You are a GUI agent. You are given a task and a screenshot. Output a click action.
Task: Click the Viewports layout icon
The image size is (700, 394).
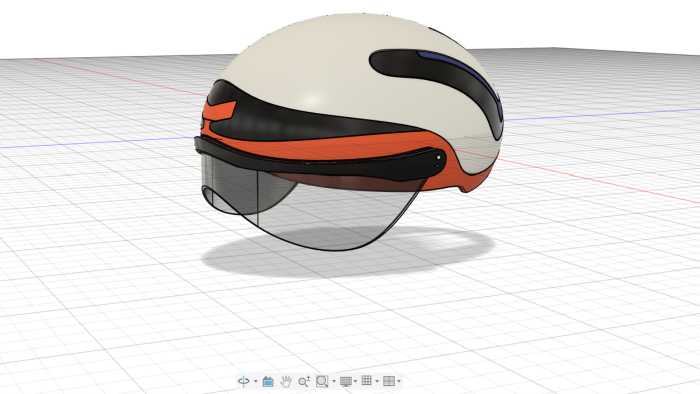389,381
